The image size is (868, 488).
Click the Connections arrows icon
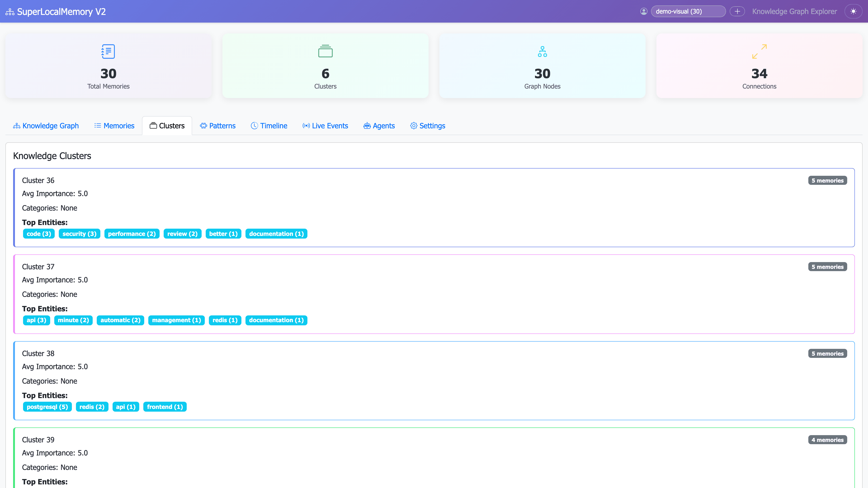coord(759,51)
